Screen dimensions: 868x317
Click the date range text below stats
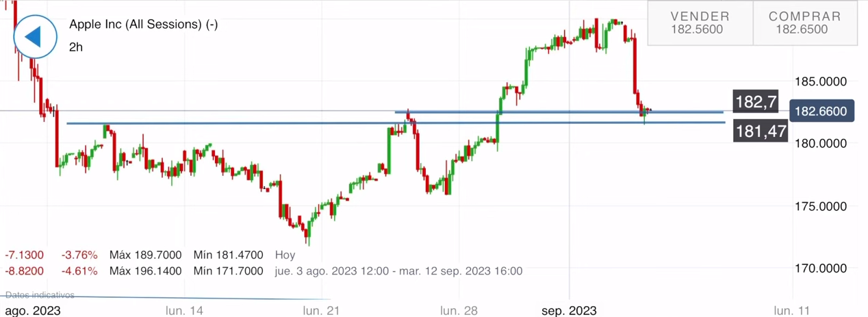coord(398,271)
